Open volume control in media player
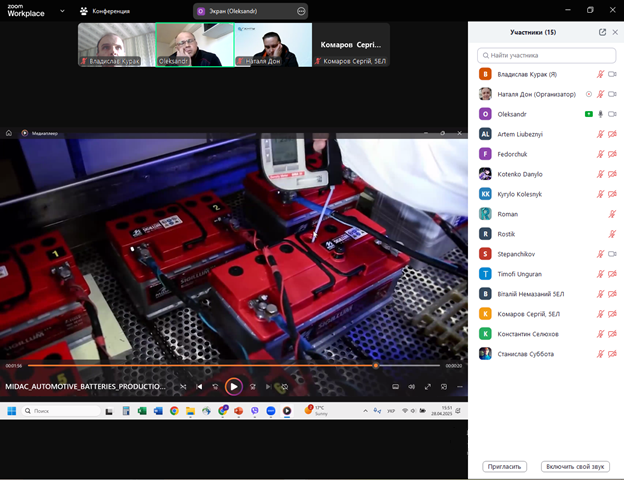 coord(412,387)
